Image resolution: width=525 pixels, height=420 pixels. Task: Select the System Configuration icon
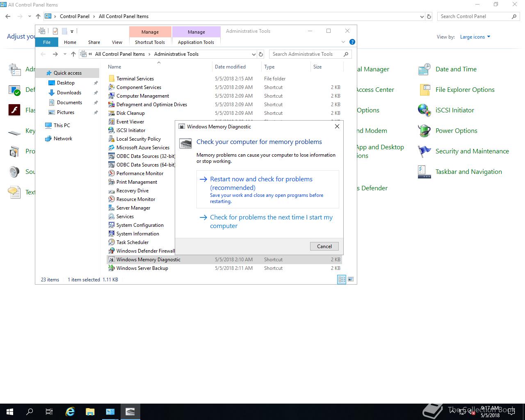point(111,225)
